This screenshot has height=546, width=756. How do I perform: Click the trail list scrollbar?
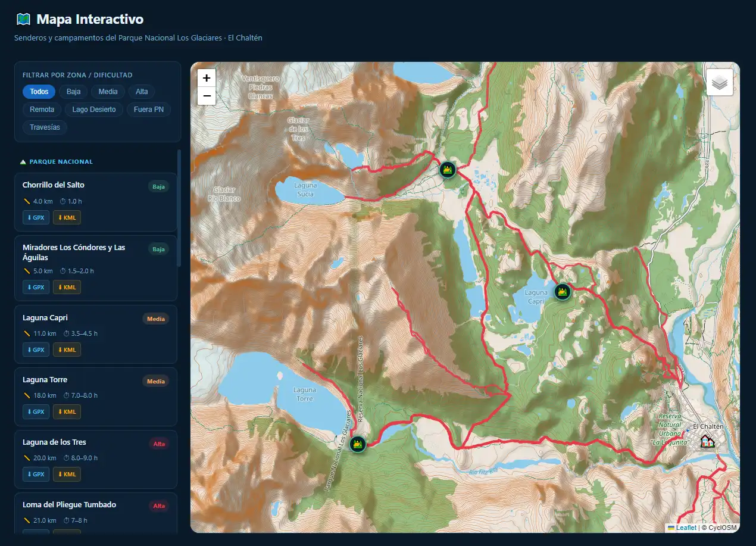tap(179, 208)
